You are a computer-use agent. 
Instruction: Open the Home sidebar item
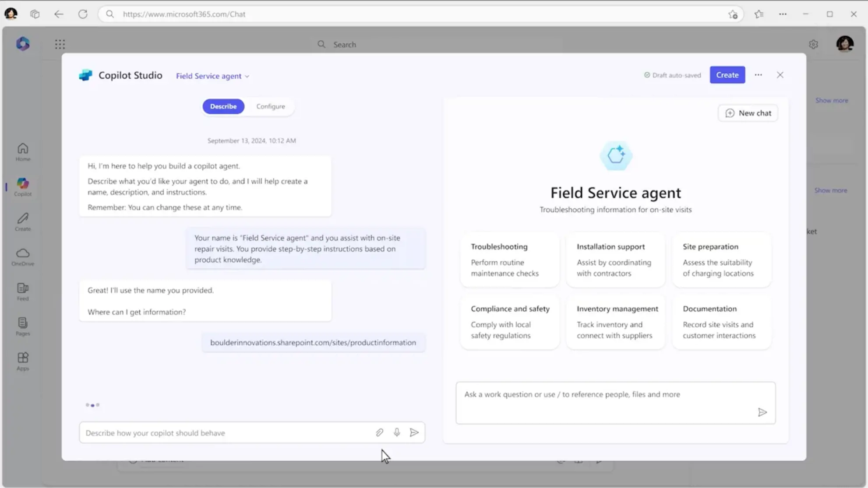23,152
